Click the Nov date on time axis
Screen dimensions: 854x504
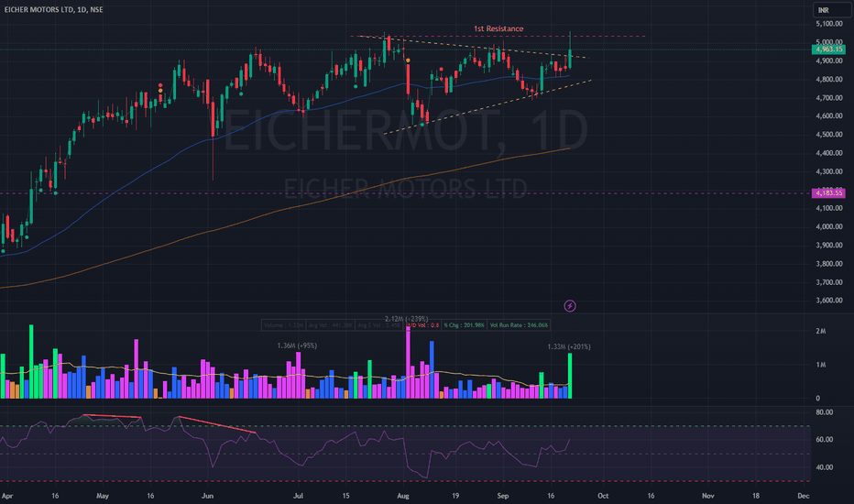[707, 496]
